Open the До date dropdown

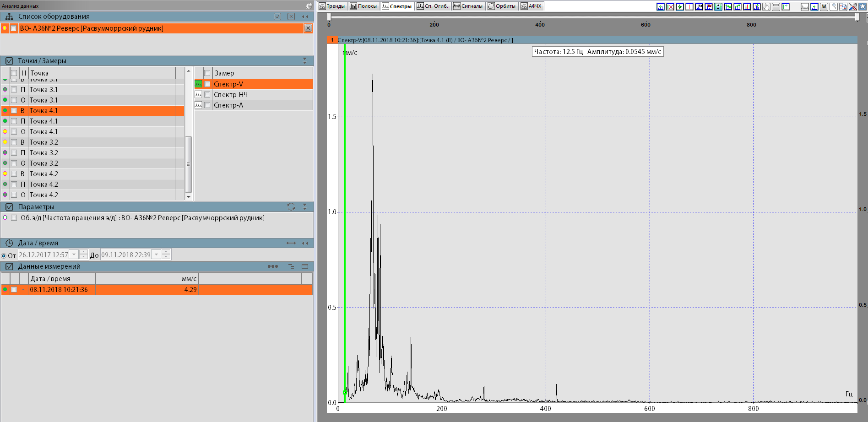(157, 254)
